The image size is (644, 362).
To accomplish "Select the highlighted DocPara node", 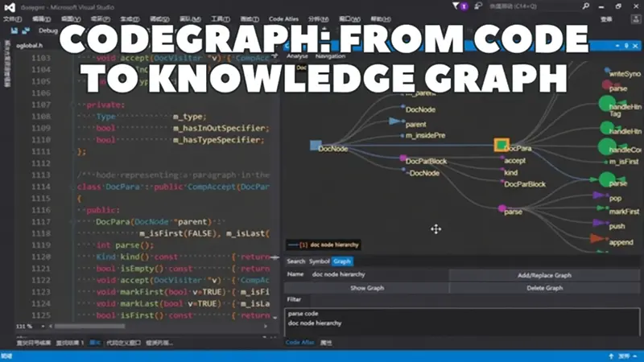I will [x=501, y=145].
